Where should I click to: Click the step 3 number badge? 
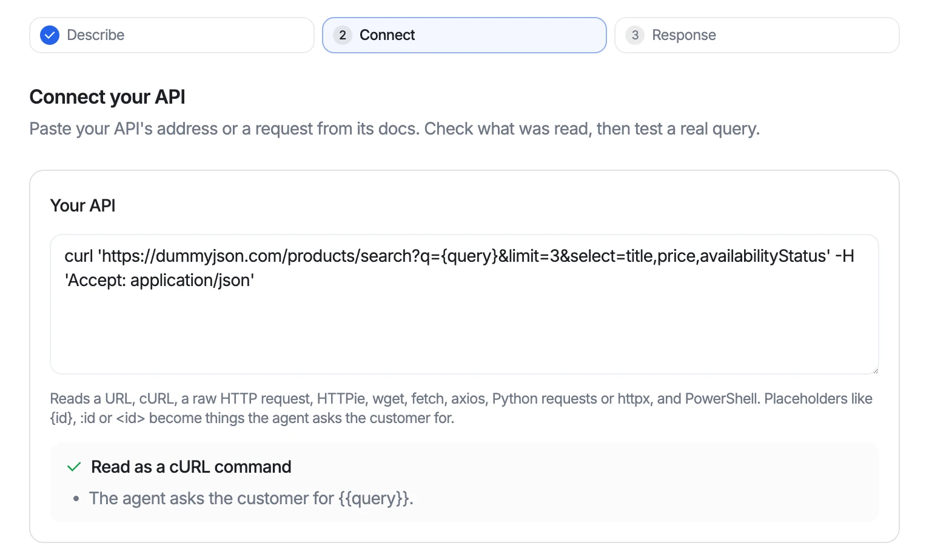(635, 35)
